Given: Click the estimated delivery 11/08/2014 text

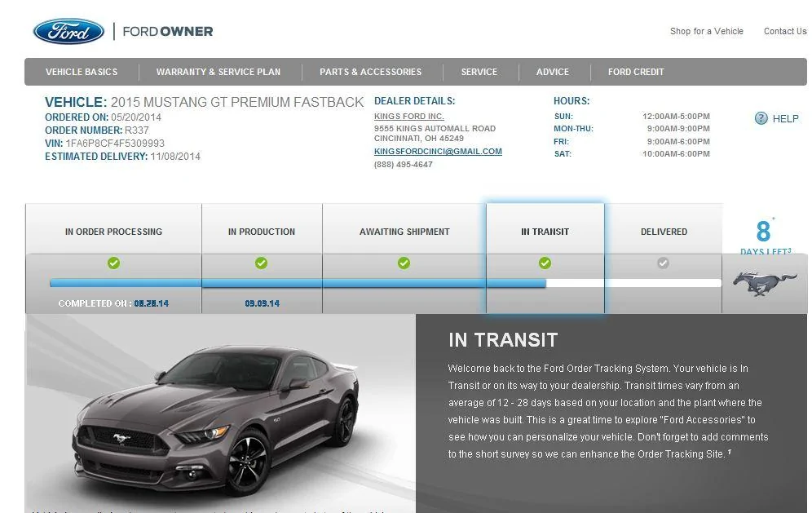Looking at the screenshot, I should tap(123, 156).
